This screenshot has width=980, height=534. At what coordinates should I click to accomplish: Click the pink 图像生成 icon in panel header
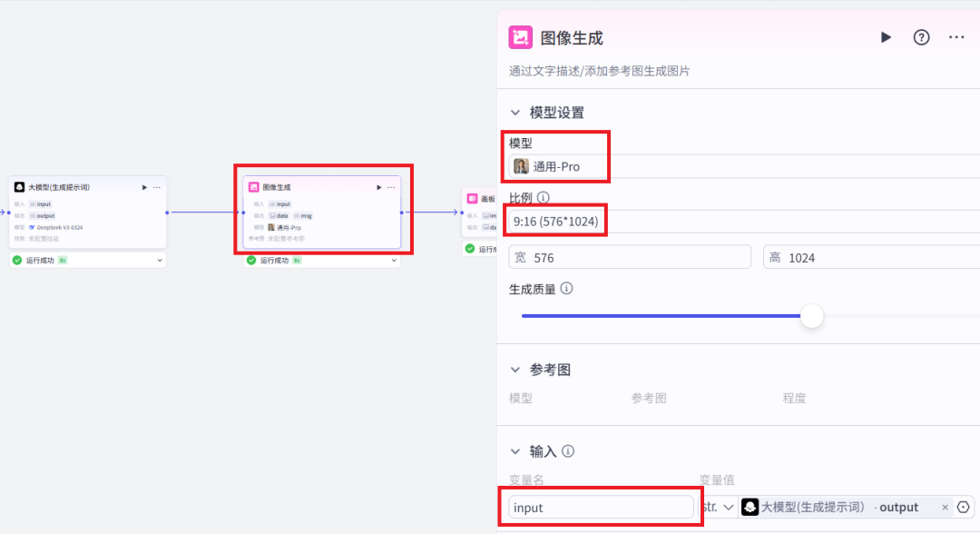520,37
